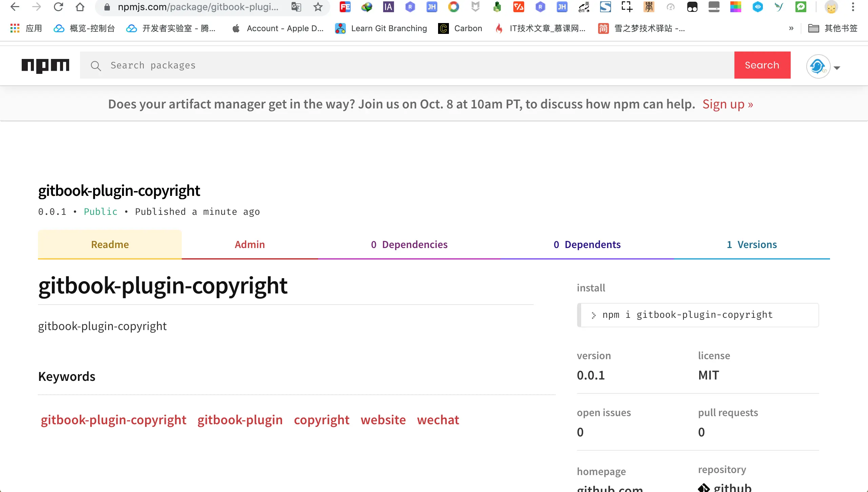Screen dimensions: 868x492
Task: Click the screenshot capture extension icon
Action: pos(626,7)
